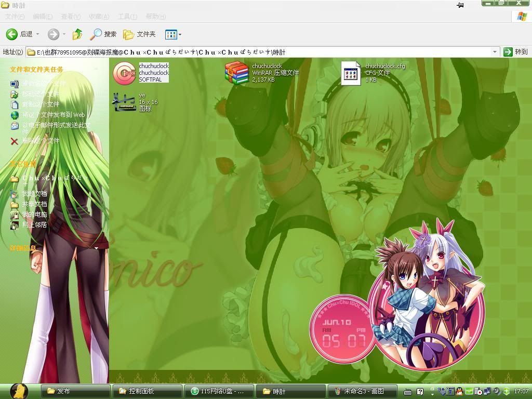Open 共享文档 shared documents link
The width and height of the screenshot is (532, 399).
pyautogui.click(x=35, y=204)
